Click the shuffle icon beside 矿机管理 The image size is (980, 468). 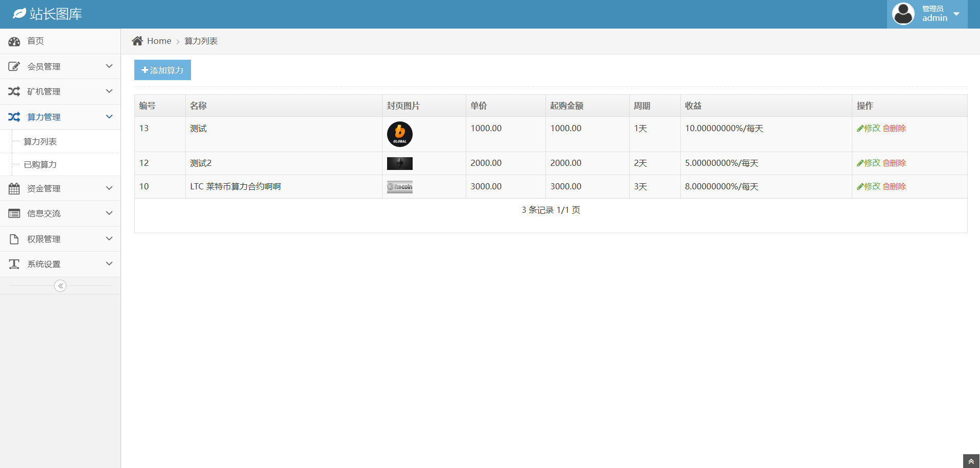click(14, 91)
